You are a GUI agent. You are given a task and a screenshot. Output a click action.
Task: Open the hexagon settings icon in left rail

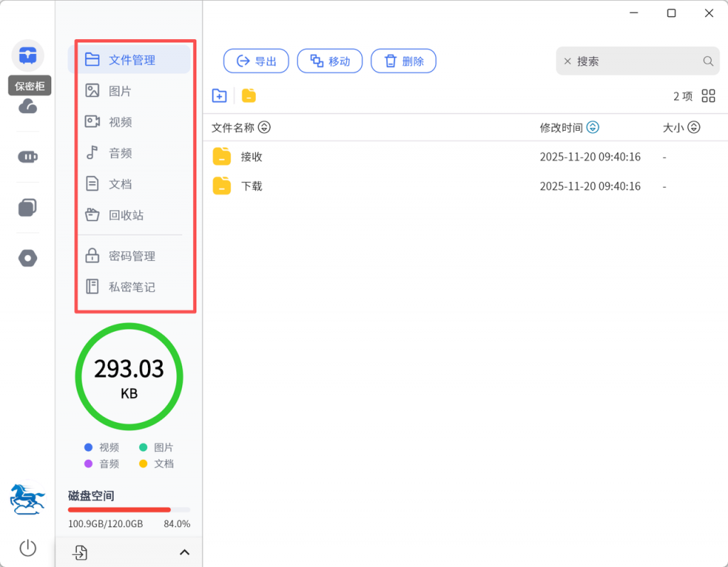28,259
